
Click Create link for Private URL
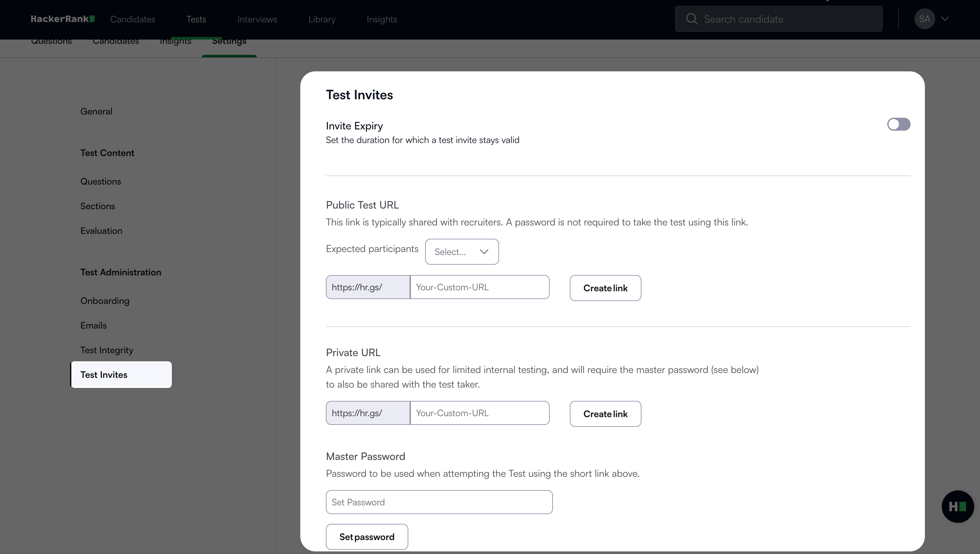605,414
